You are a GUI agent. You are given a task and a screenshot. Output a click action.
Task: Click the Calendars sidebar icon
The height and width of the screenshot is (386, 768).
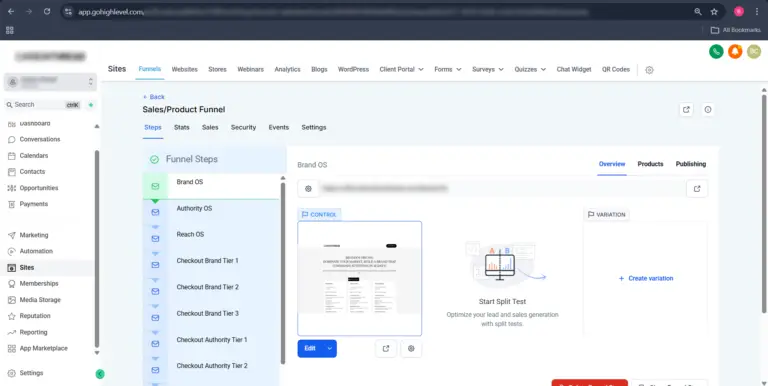tap(12, 156)
